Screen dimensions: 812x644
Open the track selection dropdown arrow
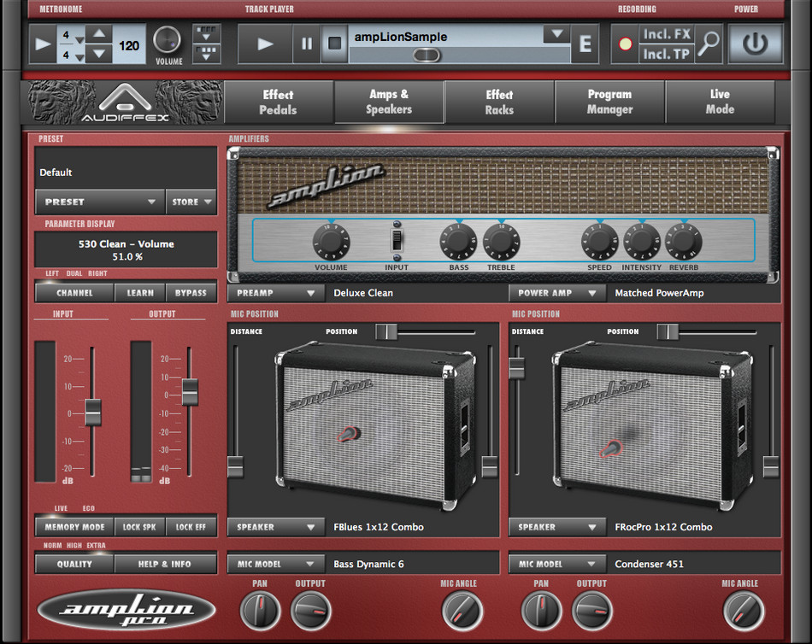(556, 35)
